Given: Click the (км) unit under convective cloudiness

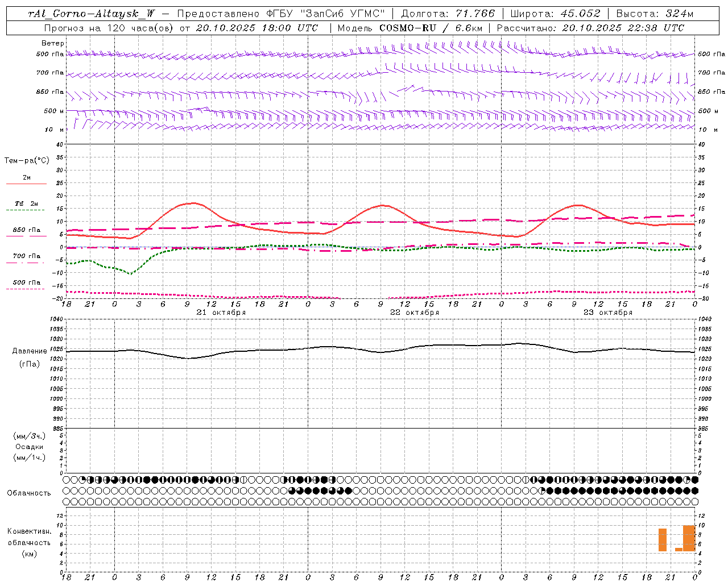Looking at the screenshot, I should (x=30, y=554).
